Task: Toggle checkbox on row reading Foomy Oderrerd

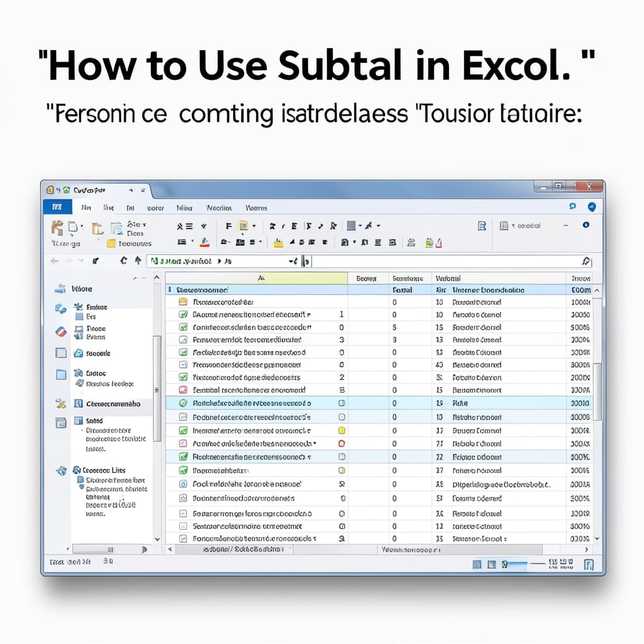Action: 183,498
